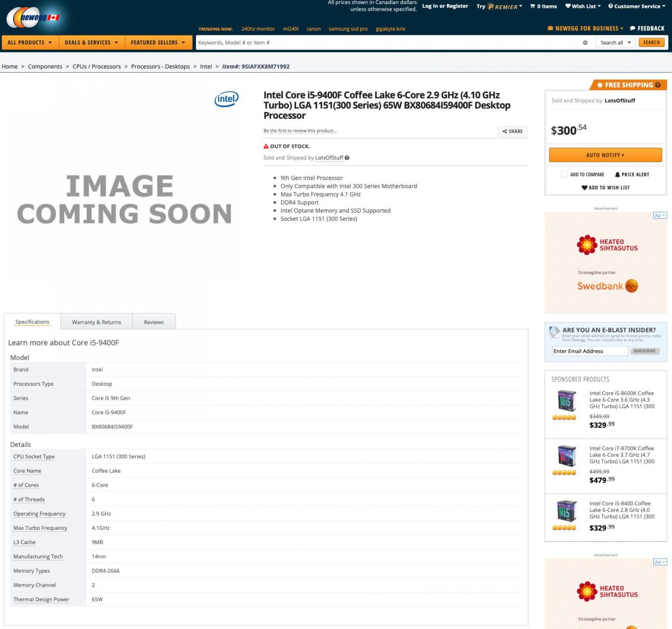This screenshot has width=672, height=629.
Task: Expand the Newegg for Business dropdown
Action: (621, 28)
